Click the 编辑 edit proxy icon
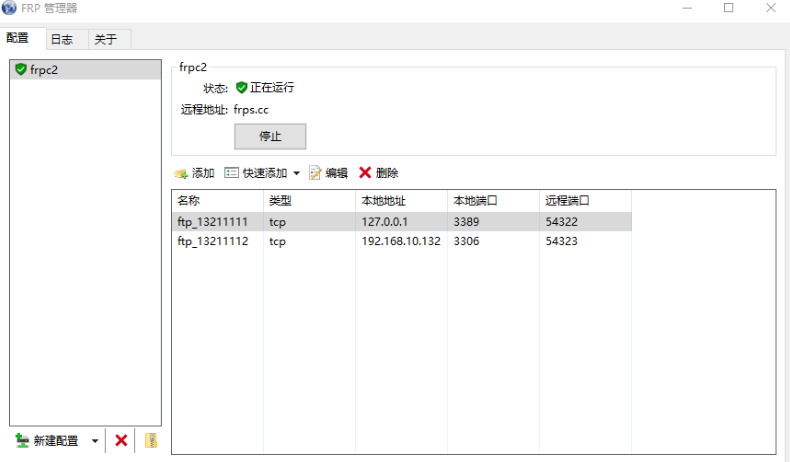Viewport: 790px width, 462px height. (315, 173)
